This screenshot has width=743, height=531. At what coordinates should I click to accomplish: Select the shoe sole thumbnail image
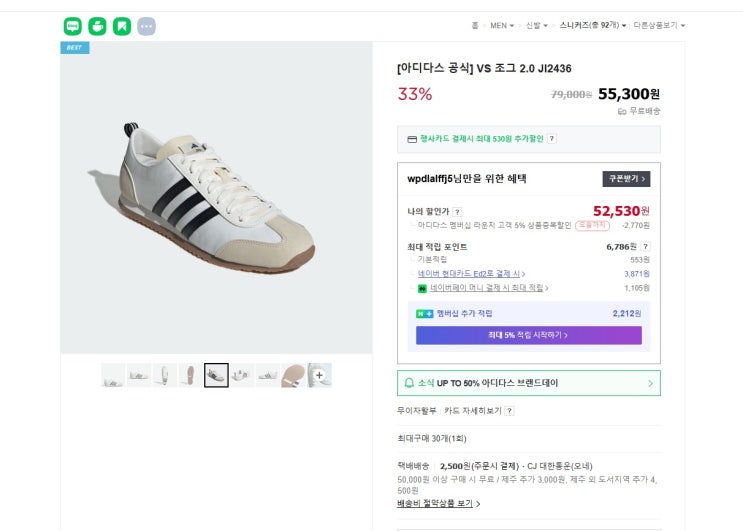coord(294,375)
